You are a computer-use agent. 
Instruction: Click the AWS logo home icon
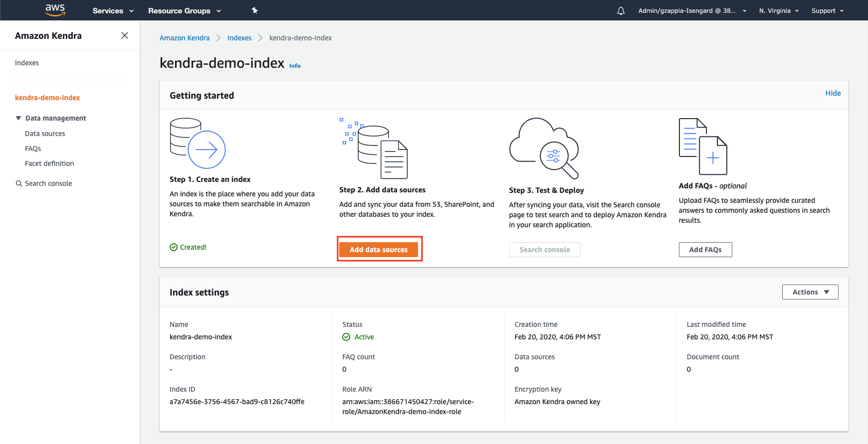point(55,10)
